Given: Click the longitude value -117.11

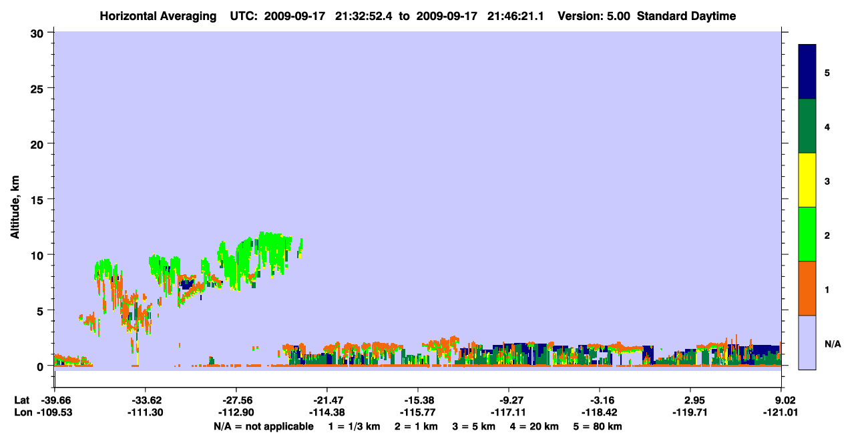Looking at the screenshot, I should click(509, 413).
